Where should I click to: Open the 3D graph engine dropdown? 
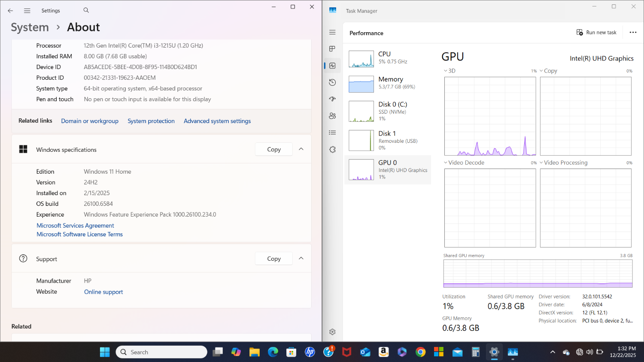[x=450, y=71]
